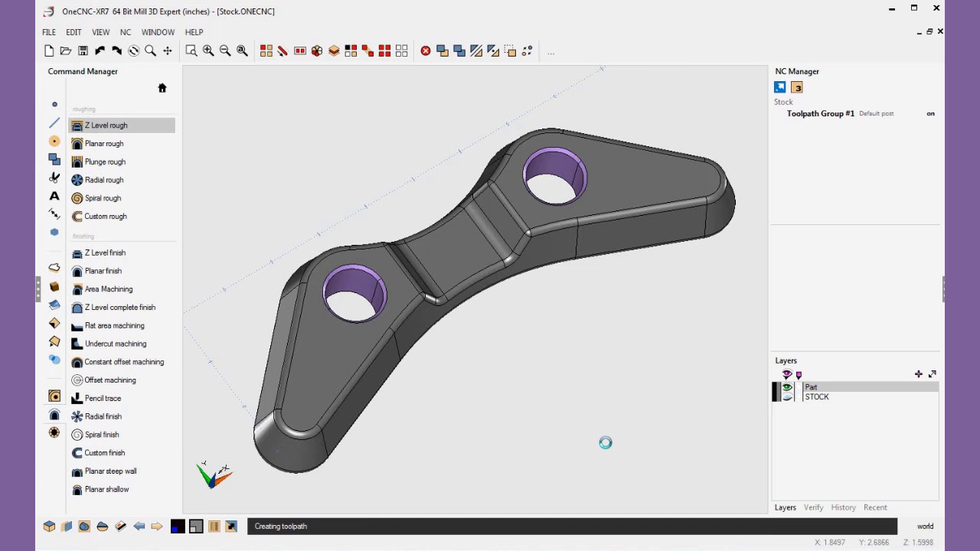Switch to the Layers tab

pyautogui.click(x=785, y=507)
